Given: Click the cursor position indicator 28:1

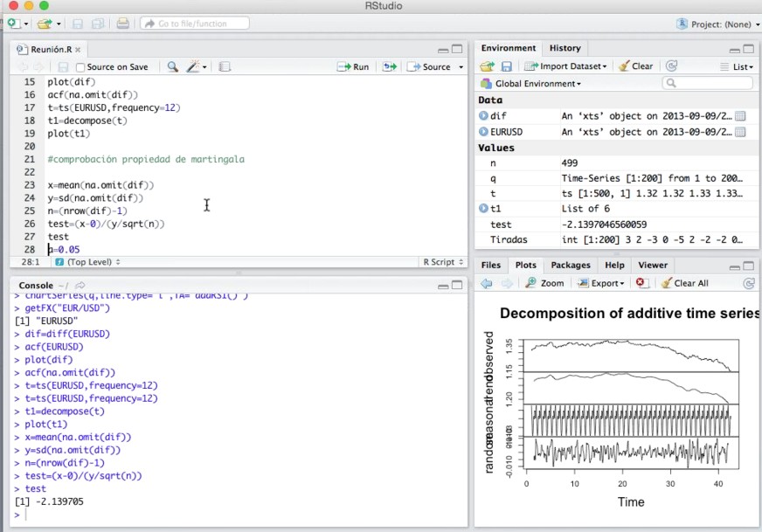Looking at the screenshot, I should click(30, 262).
